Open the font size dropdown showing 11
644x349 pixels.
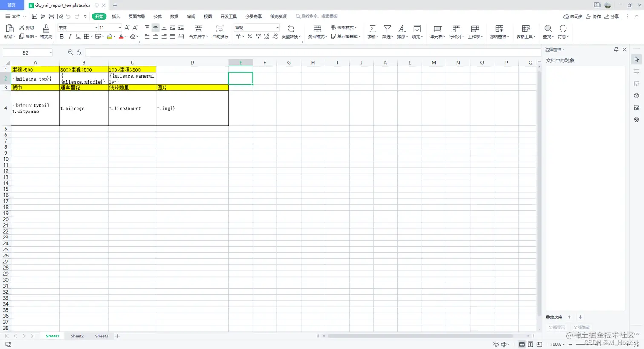tap(120, 28)
